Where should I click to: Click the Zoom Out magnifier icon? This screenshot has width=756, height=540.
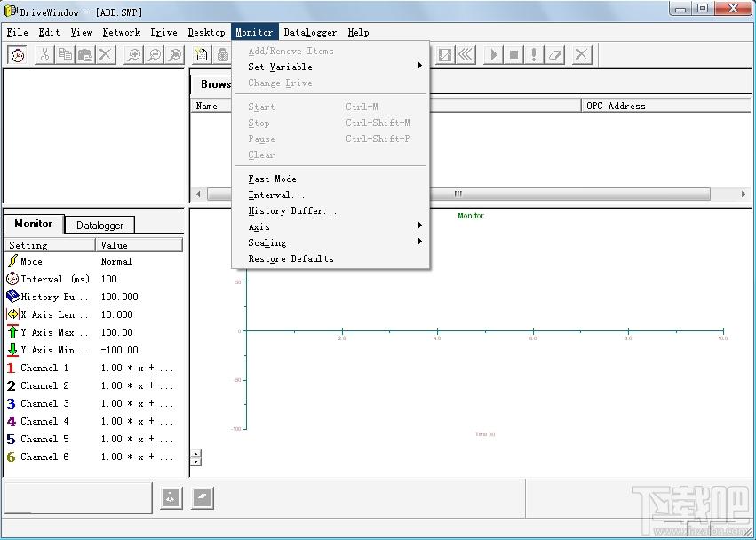click(155, 55)
